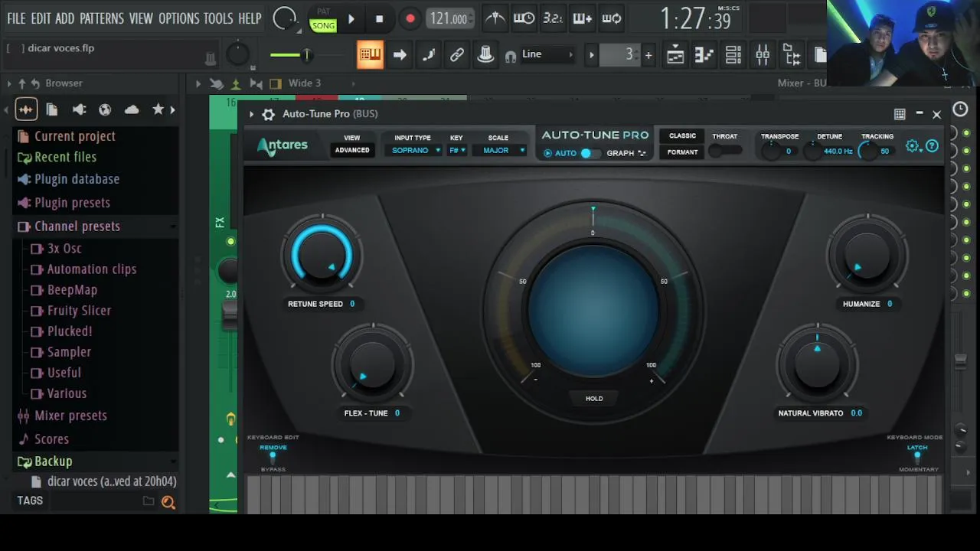Open the PATTERNS menu
Screen dimensions: 980x551
coord(101,18)
